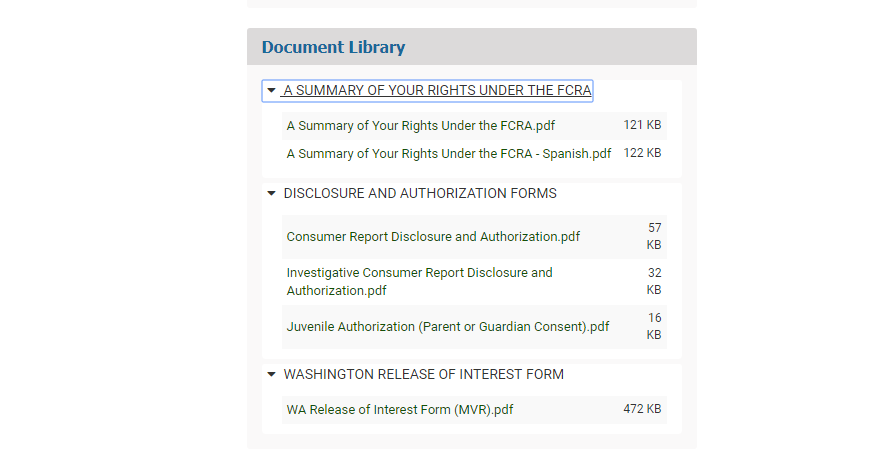Collapse Washington Release of Interest Form arrow
Screen dimensions: 892x453
pos(271,375)
